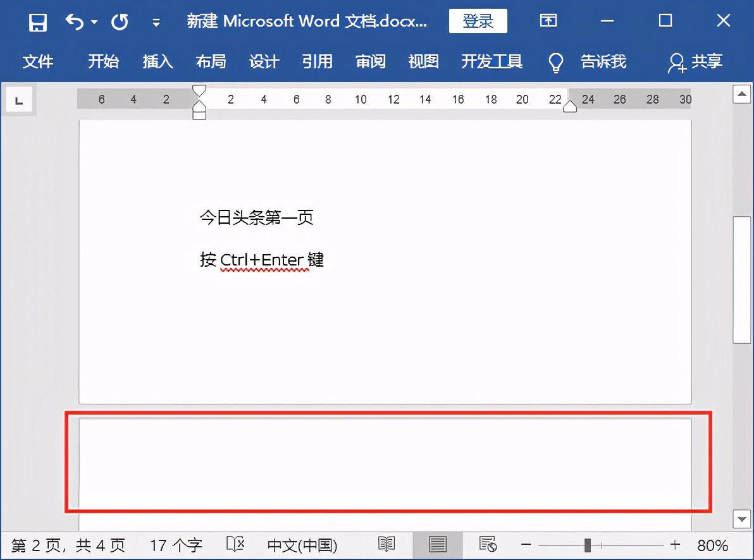The image size is (754, 560).
Task: Switch to Read Mode view
Action: 386,545
